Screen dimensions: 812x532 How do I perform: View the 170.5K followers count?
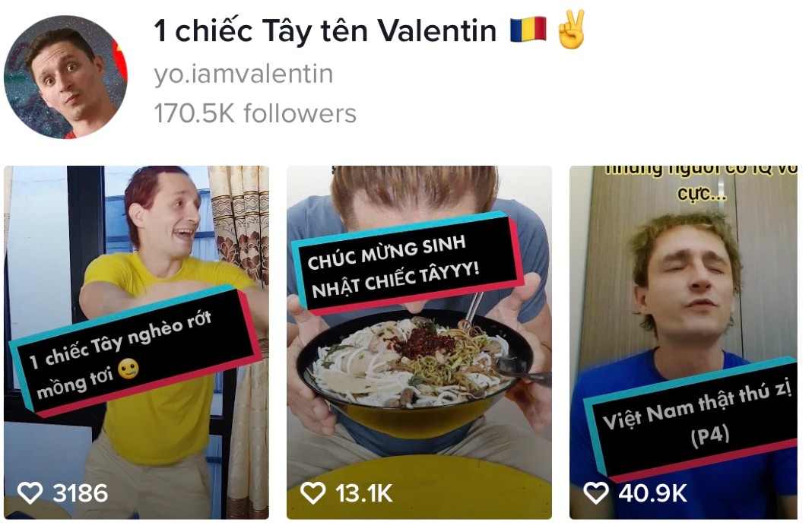coord(255,113)
